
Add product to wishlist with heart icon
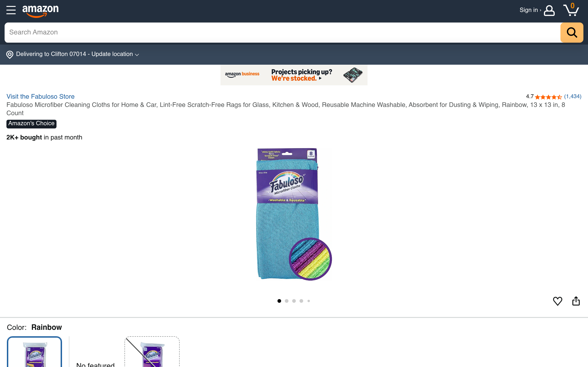coord(557,301)
